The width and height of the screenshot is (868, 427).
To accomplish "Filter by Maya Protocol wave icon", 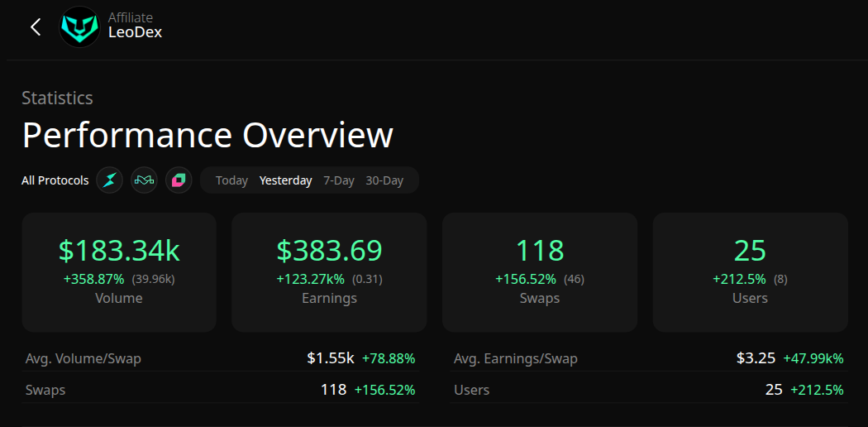I will click(144, 180).
